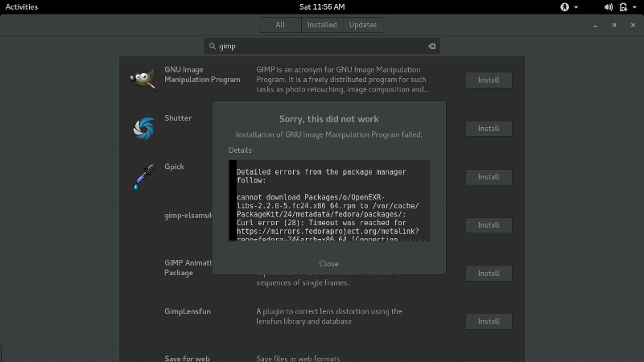Click the search magnifier icon
Screen dimensions: 644x362
(212, 46)
